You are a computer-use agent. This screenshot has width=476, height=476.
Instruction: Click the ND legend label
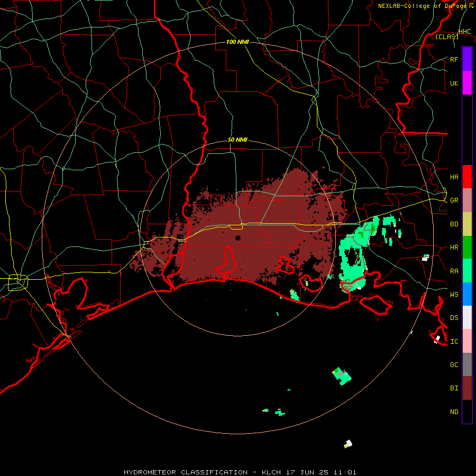click(x=454, y=412)
